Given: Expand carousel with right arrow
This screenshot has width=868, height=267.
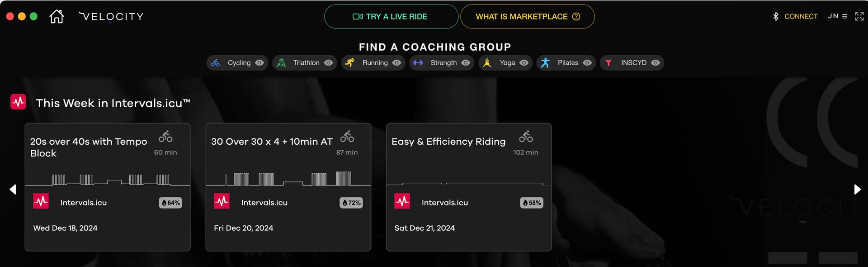Looking at the screenshot, I should pyautogui.click(x=857, y=189).
